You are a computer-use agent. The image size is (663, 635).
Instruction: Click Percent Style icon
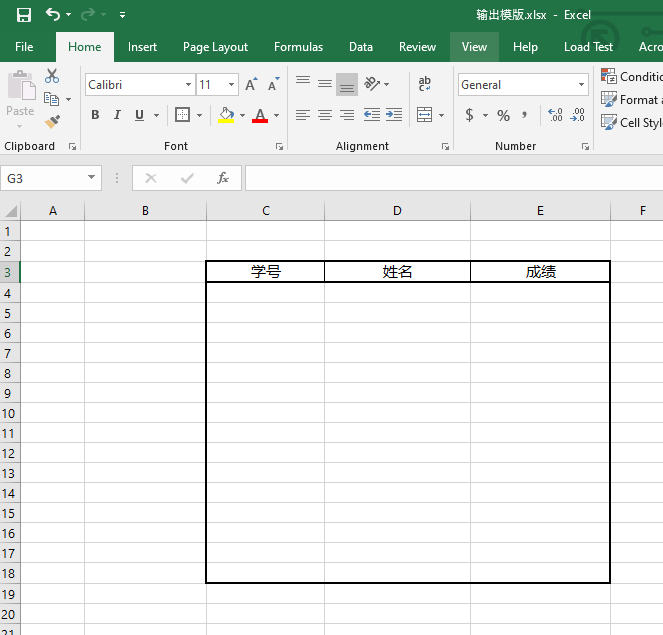click(x=503, y=115)
